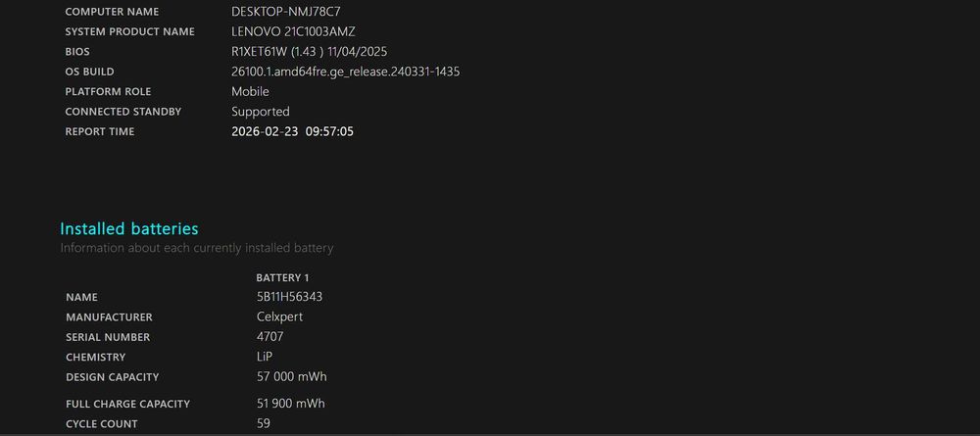Click the 51 900 mWh full charge capacity
This screenshot has width=980, height=436.
coord(290,404)
